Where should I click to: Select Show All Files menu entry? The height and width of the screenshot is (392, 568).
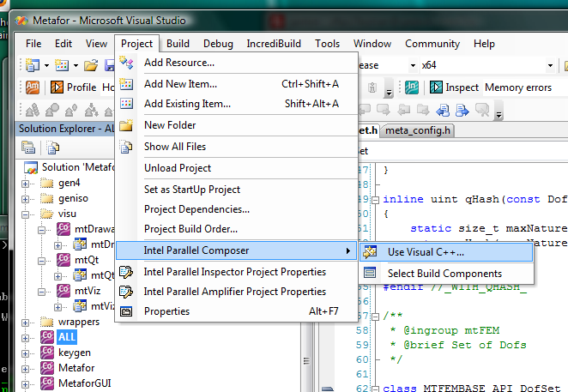click(237, 147)
